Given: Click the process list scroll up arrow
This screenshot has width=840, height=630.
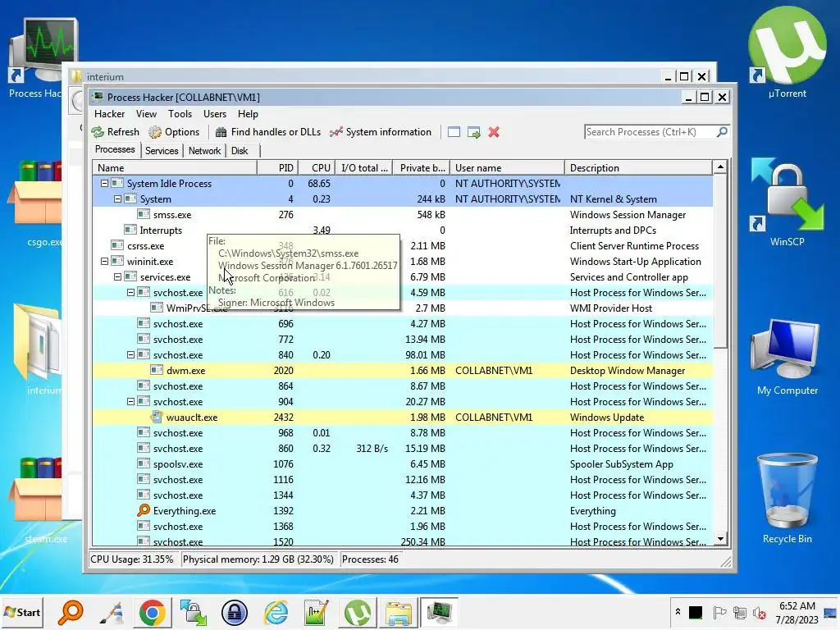Looking at the screenshot, I should click(720, 167).
